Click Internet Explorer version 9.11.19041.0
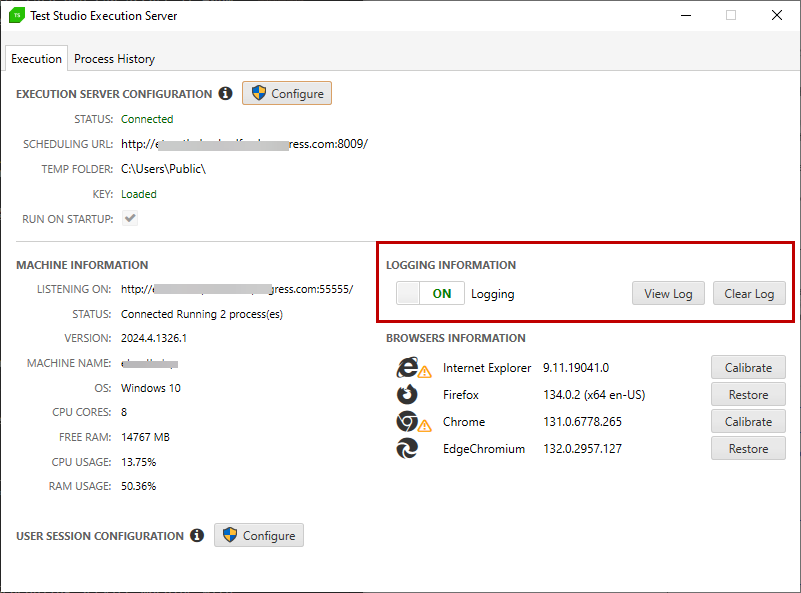The height and width of the screenshot is (593, 801). (x=576, y=368)
